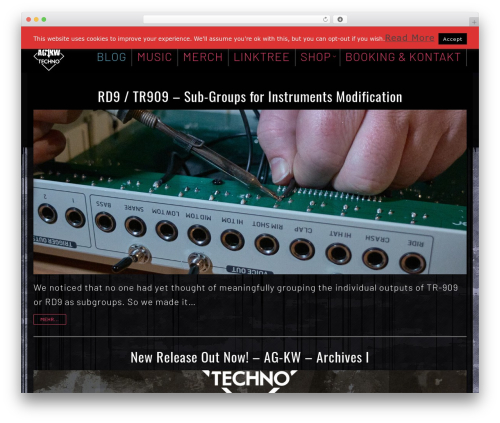Screen dimensions: 500x423
Task: Accept the cookie notice
Action: tap(452, 39)
